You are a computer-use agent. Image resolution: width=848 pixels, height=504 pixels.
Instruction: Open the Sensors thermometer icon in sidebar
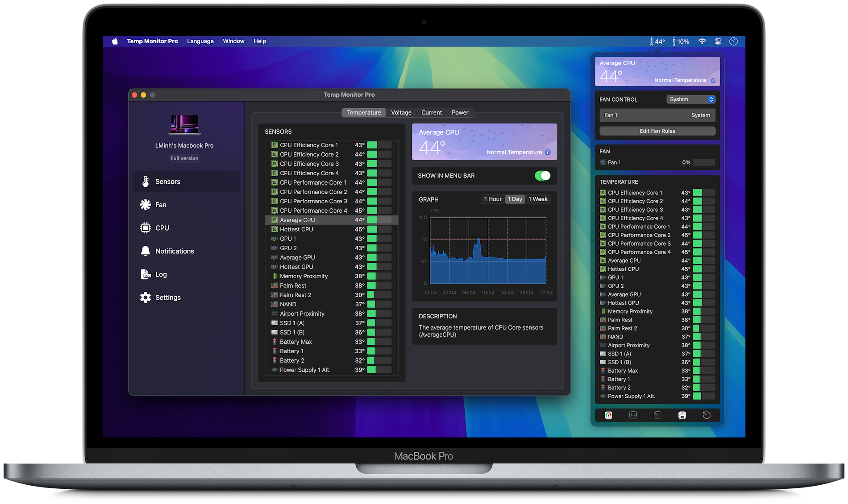coord(145,182)
